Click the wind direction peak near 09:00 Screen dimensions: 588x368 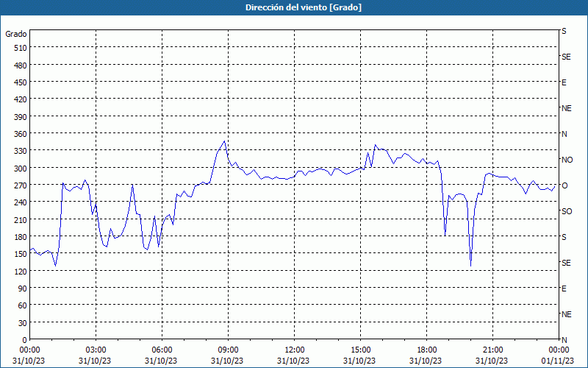224,141
